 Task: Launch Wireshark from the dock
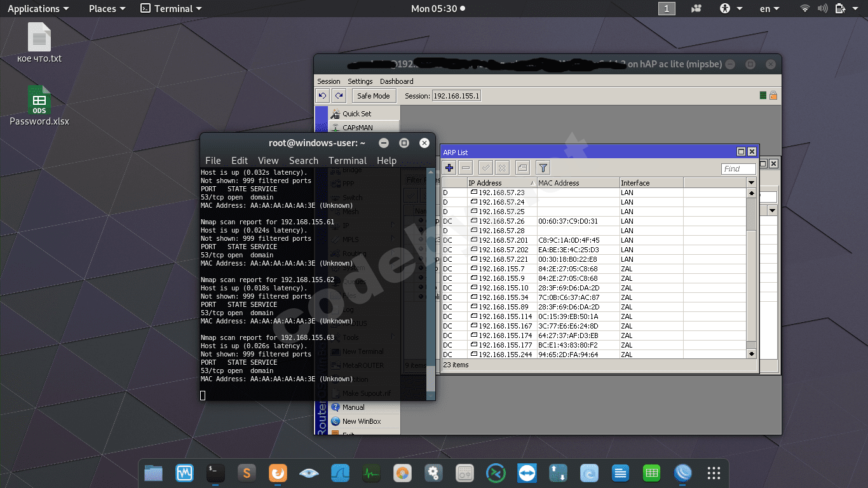[339, 473]
